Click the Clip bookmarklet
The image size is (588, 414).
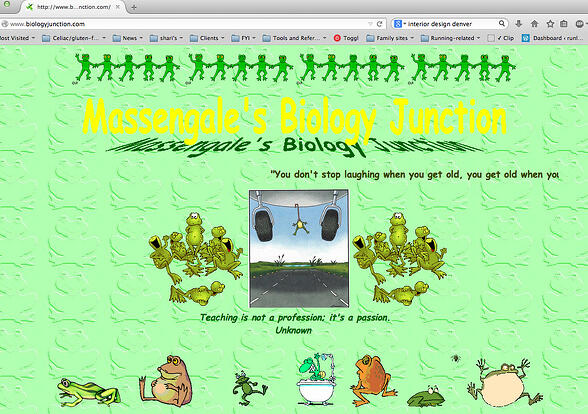pos(501,38)
